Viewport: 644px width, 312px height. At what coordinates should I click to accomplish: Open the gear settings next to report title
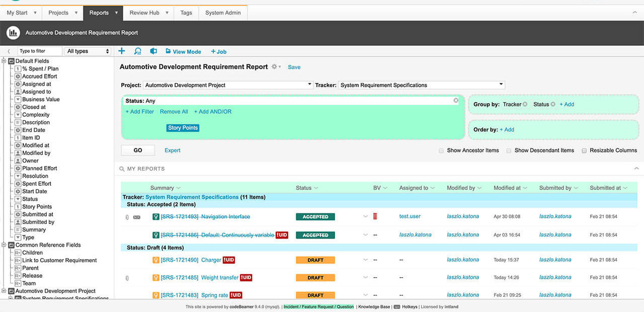point(274,67)
